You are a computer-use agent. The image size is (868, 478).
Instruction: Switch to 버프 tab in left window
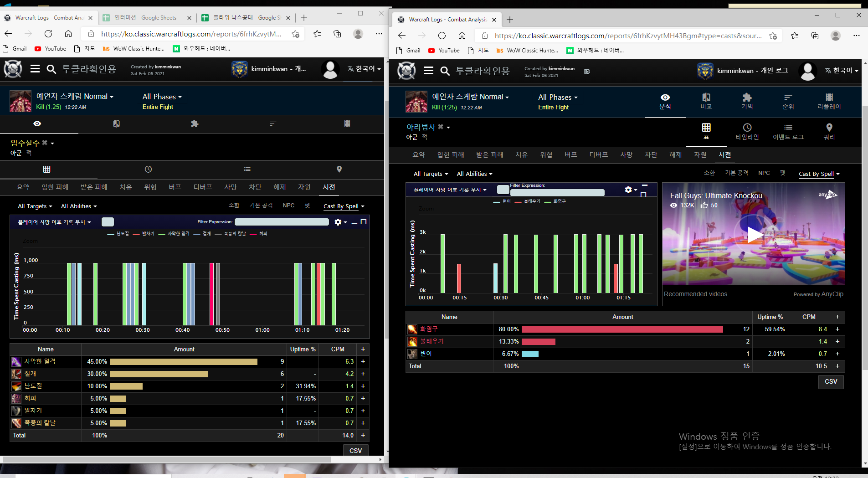(x=175, y=187)
